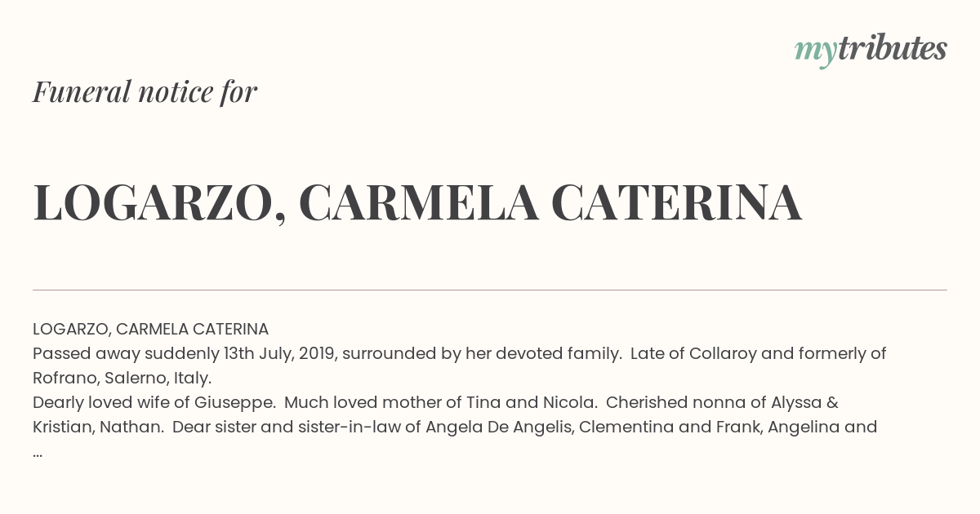Click the 'Much loved mother of Tina and Nicola' sentence
This screenshot has height=514, width=980.
tap(440, 402)
